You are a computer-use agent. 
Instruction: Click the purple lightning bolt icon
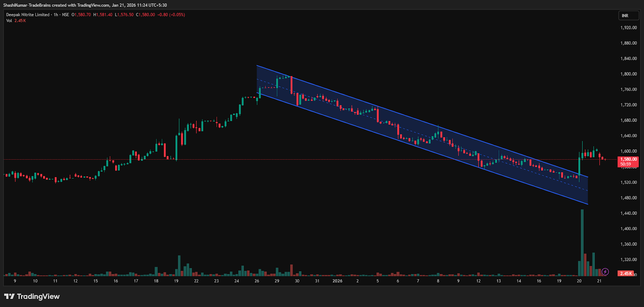[x=605, y=272]
